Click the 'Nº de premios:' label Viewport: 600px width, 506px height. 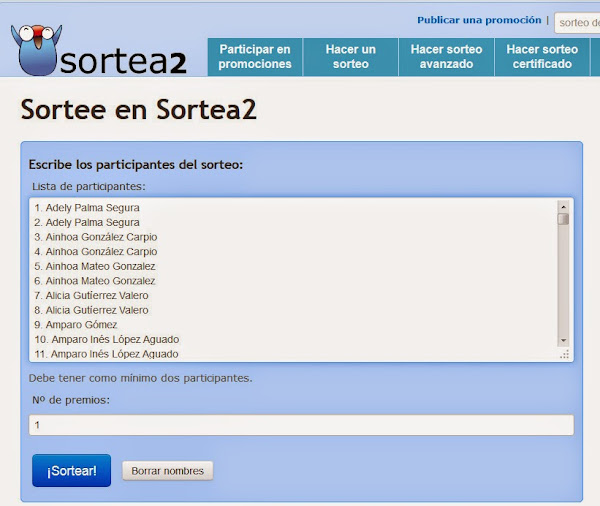[x=71, y=400]
